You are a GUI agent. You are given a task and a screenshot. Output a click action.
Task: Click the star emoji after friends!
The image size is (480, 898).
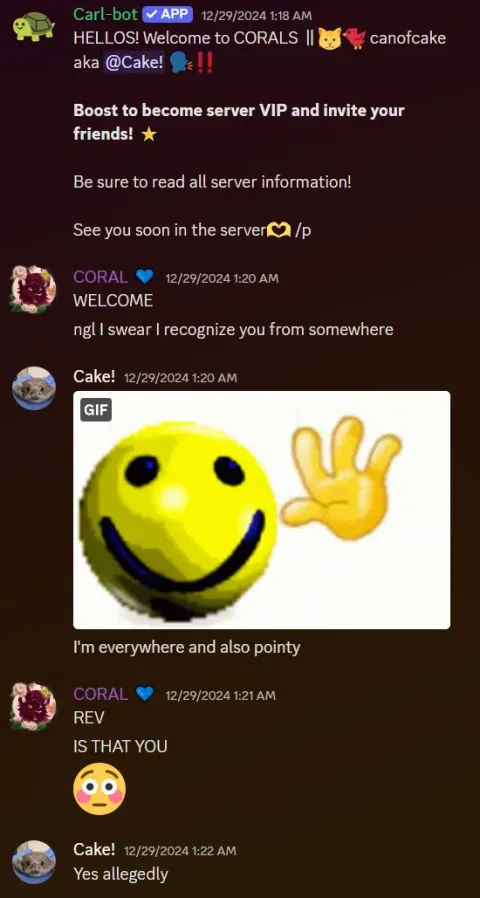[x=149, y=135]
